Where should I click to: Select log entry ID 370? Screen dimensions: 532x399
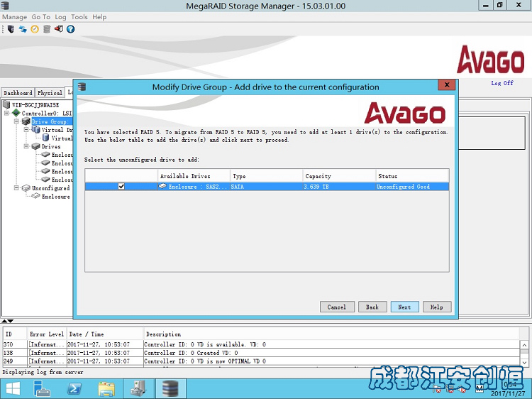pyautogui.click(x=261, y=344)
